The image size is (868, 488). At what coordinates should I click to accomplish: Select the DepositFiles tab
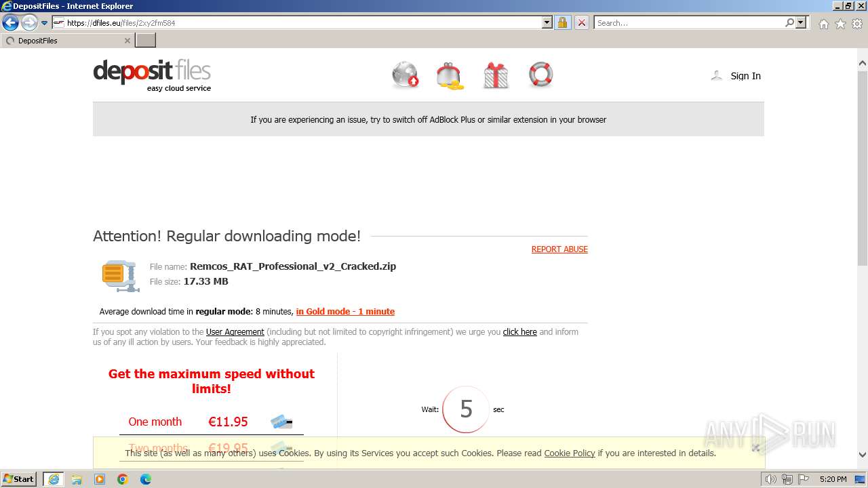click(x=67, y=41)
